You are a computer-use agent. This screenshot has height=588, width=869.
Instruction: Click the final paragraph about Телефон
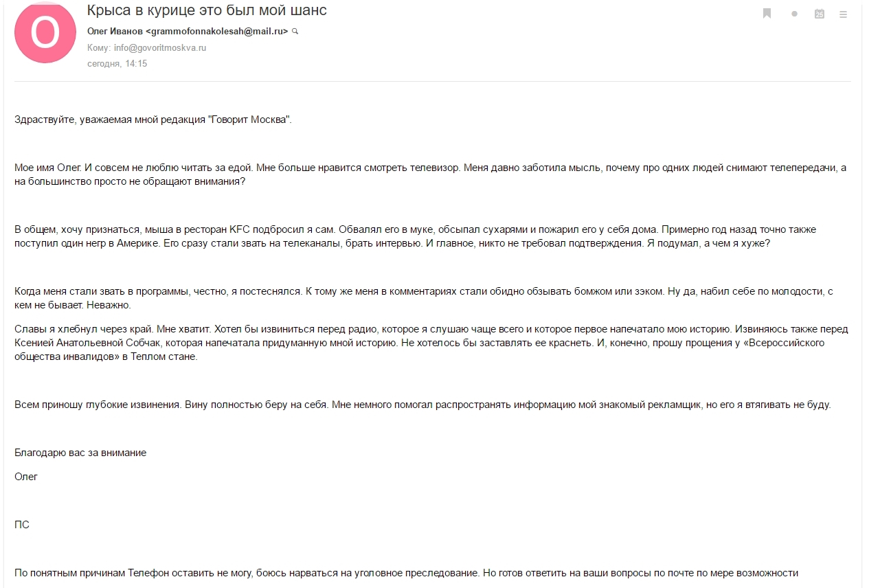[406, 573]
